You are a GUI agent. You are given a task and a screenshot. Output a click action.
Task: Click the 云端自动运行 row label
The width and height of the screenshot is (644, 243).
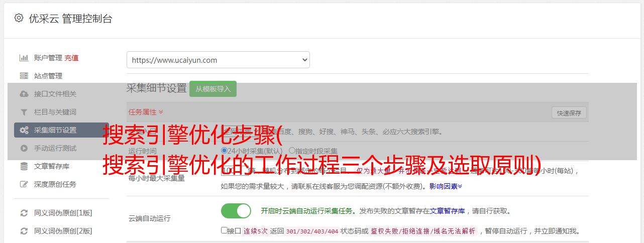150,218
